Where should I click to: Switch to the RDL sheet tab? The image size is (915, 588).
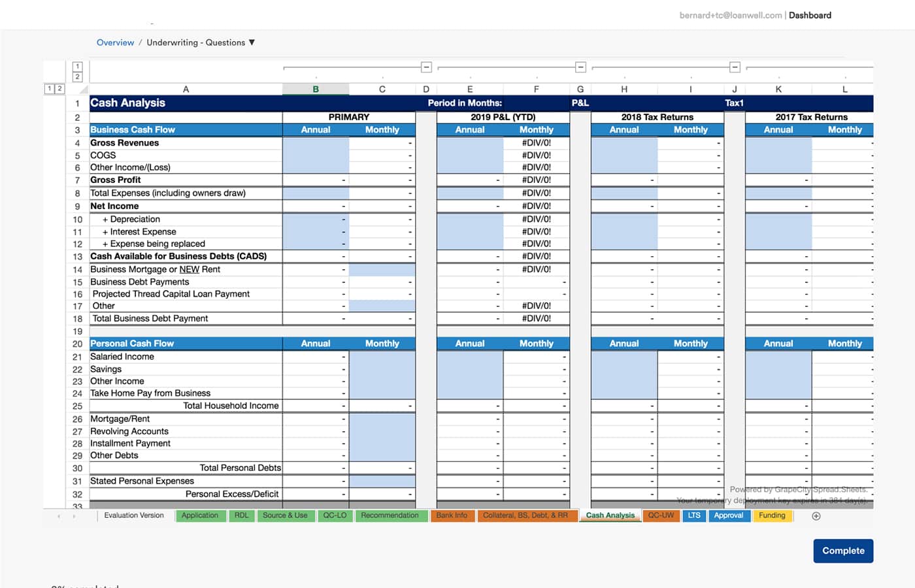(x=242, y=515)
